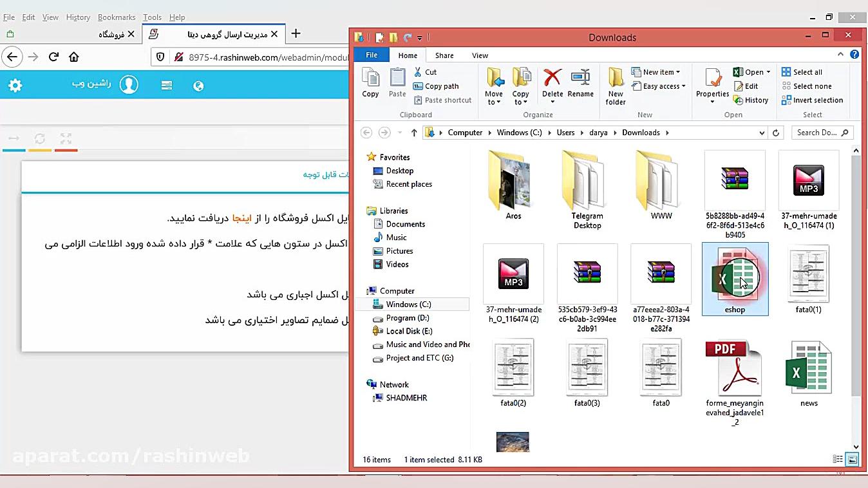
Task: Click the Firefox address bar URL
Action: click(268, 57)
